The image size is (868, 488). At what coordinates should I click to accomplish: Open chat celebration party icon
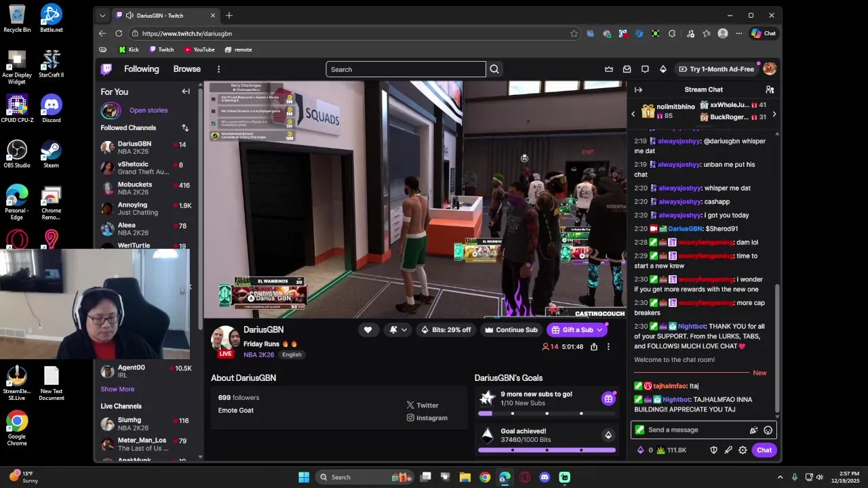[753, 430]
